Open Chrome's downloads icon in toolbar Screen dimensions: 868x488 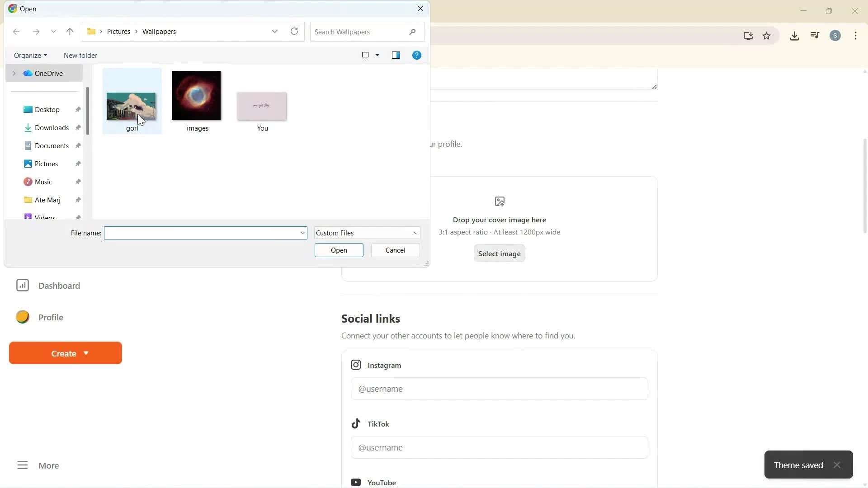click(x=795, y=36)
